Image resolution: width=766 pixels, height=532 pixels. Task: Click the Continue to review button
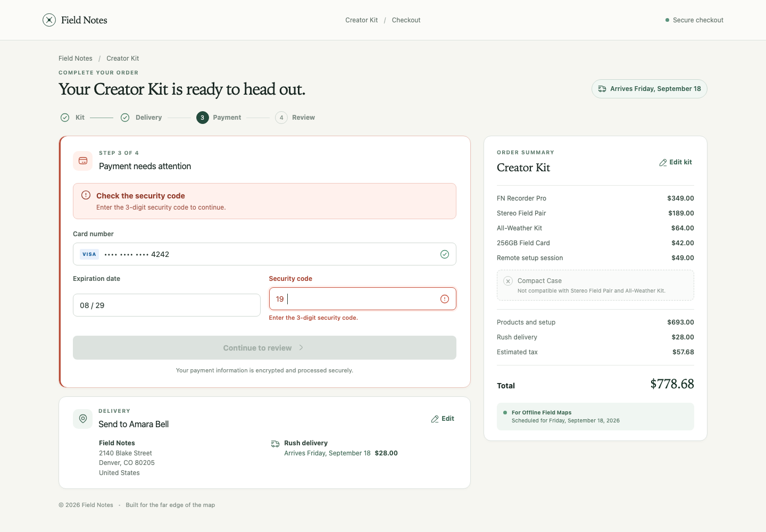[x=264, y=347]
